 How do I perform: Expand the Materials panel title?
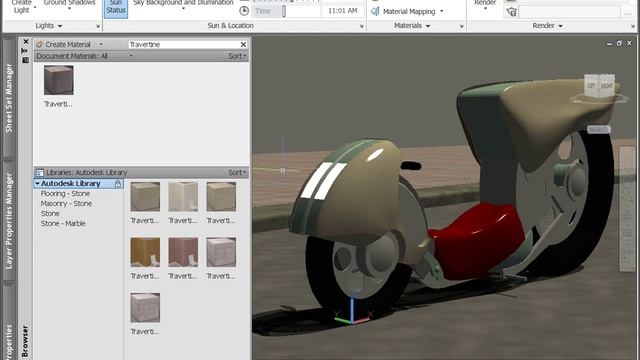412,26
